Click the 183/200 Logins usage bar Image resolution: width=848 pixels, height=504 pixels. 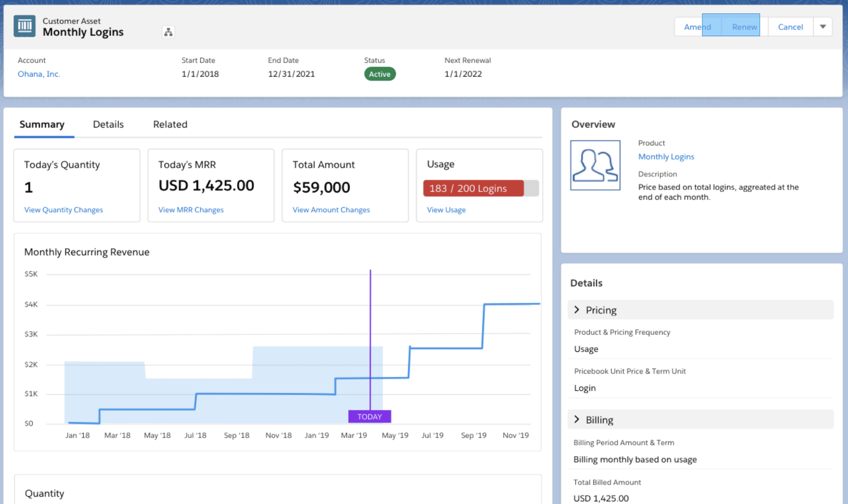(x=473, y=188)
